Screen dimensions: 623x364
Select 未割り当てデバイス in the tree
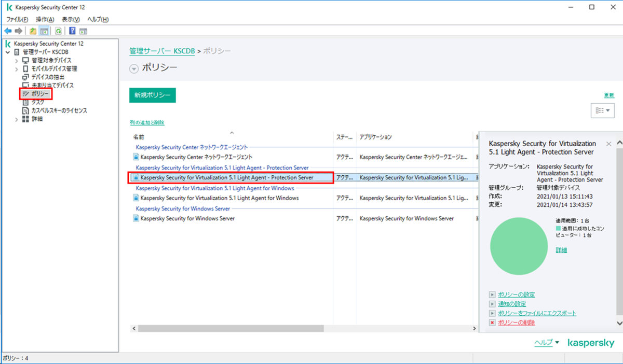pos(52,86)
